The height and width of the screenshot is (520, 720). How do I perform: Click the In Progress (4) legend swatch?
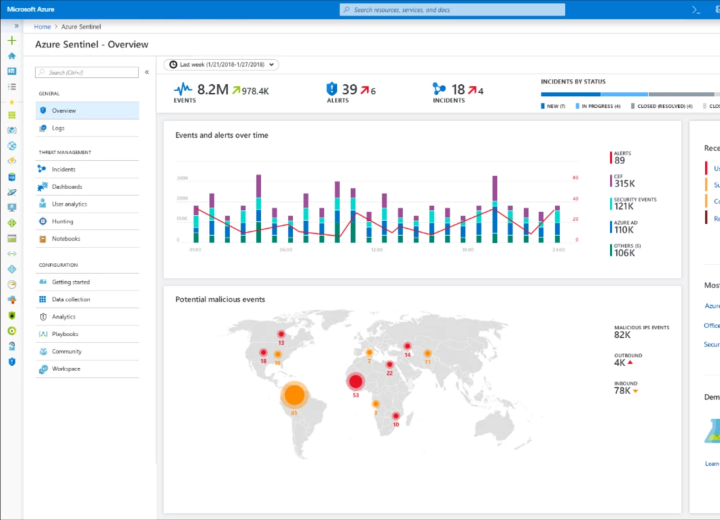[577, 106]
